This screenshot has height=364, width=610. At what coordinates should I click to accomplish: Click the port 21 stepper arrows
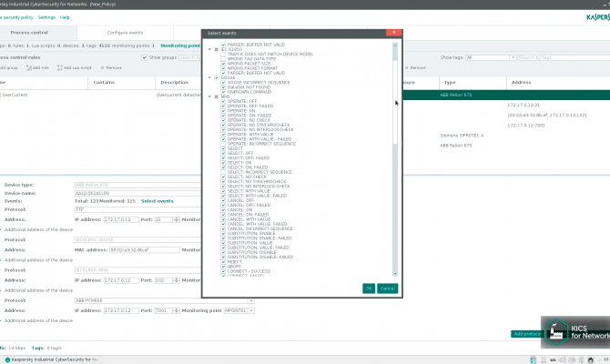[177, 219]
